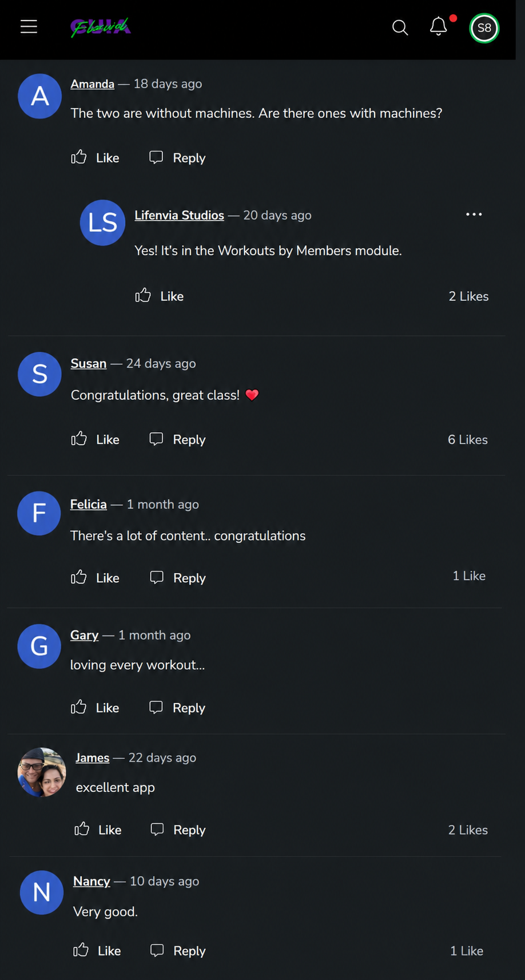Screen dimensions: 525x980
Task: Like Susan's comment
Action: pyautogui.click(x=95, y=439)
